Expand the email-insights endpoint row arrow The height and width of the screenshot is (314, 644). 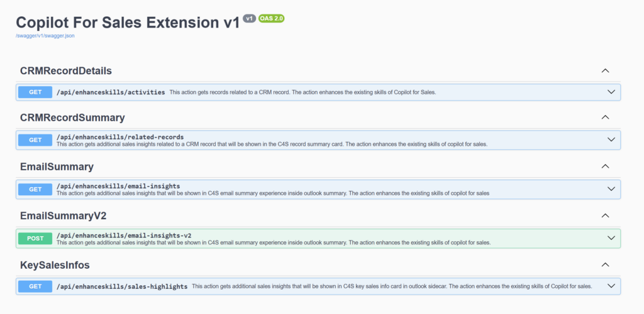(611, 188)
